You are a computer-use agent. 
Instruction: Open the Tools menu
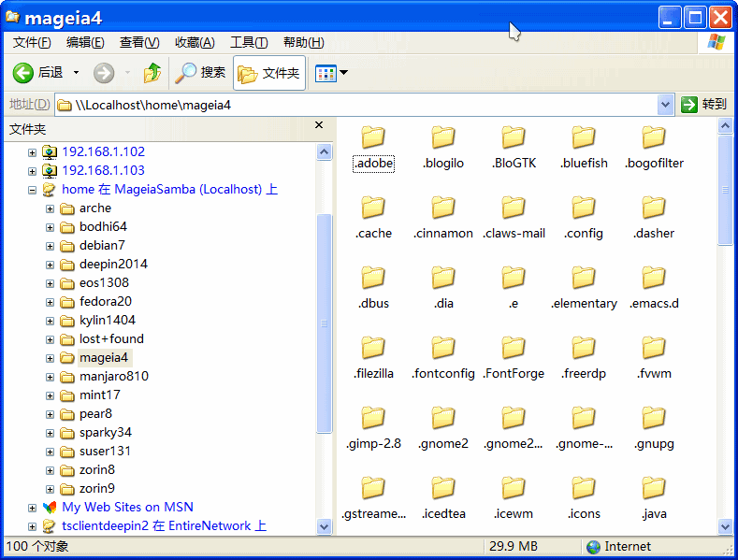point(249,42)
